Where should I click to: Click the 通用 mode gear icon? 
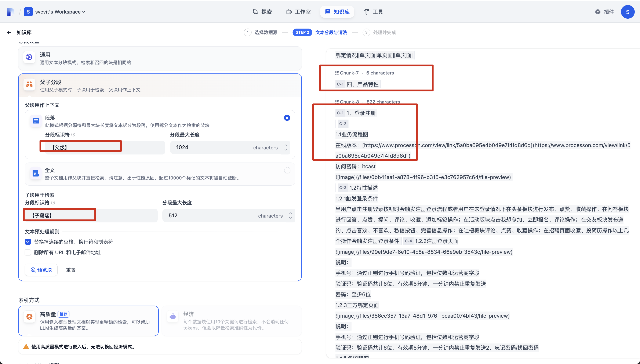tap(29, 57)
